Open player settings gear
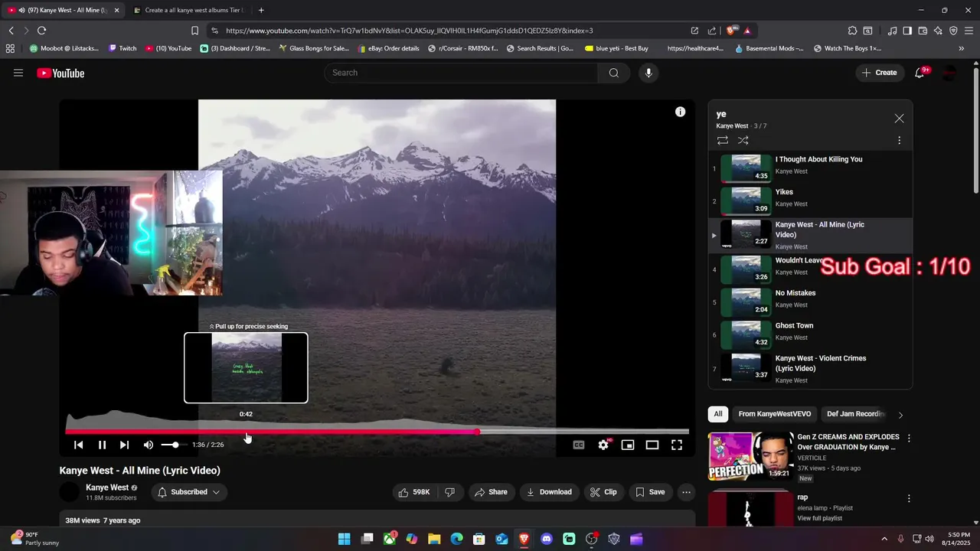 603,445
